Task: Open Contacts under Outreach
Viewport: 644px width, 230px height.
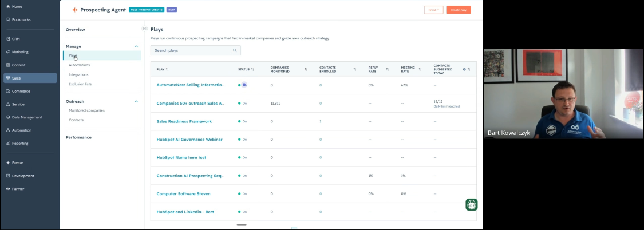Action: (x=76, y=120)
